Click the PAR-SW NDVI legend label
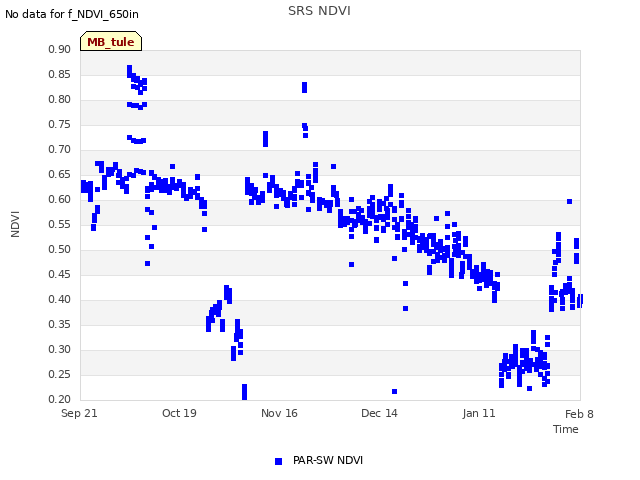640x480 pixels. [x=328, y=460]
